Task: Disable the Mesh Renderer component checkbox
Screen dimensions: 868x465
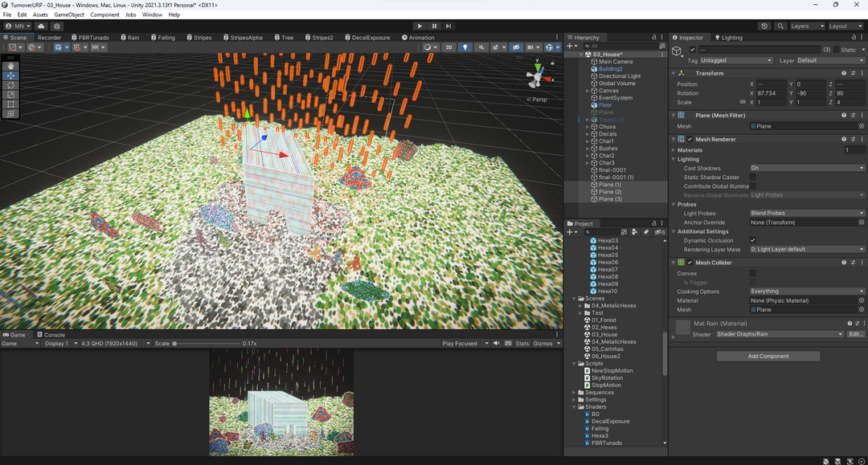Action: pos(690,139)
